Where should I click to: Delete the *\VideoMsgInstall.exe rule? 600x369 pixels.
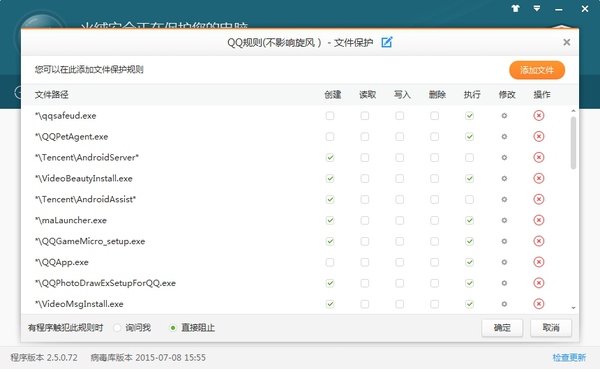click(x=539, y=304)
